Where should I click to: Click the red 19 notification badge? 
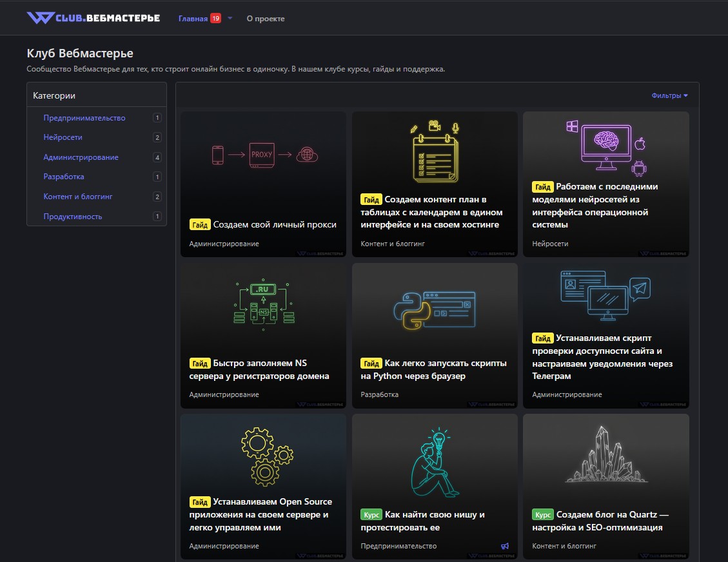(x=215, y=19)
